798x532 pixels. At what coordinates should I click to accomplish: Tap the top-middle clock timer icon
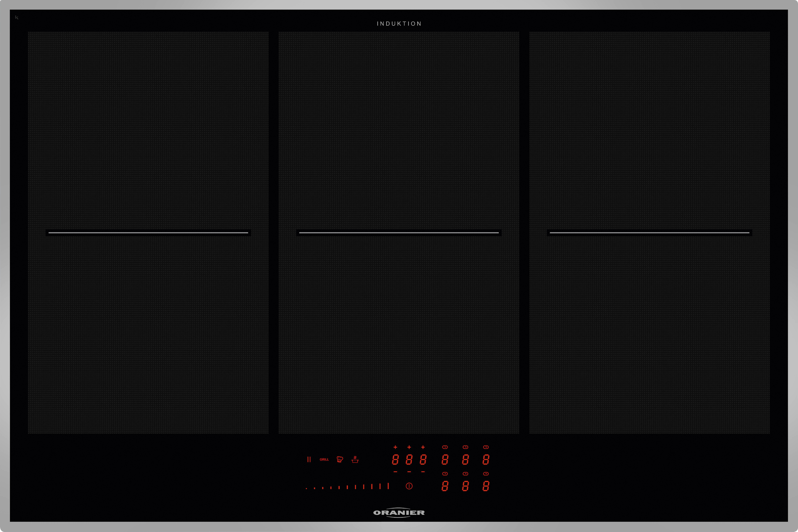[465, 447]
